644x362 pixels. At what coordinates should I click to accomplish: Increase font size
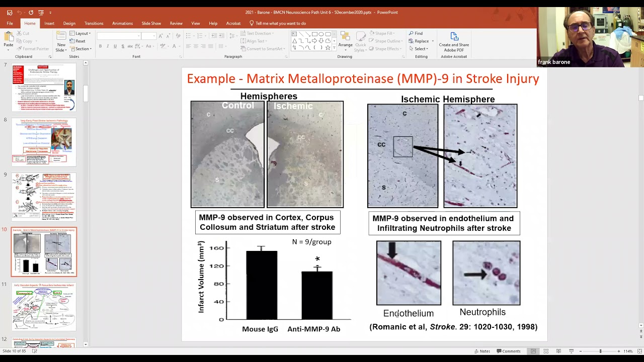point(161,36)
